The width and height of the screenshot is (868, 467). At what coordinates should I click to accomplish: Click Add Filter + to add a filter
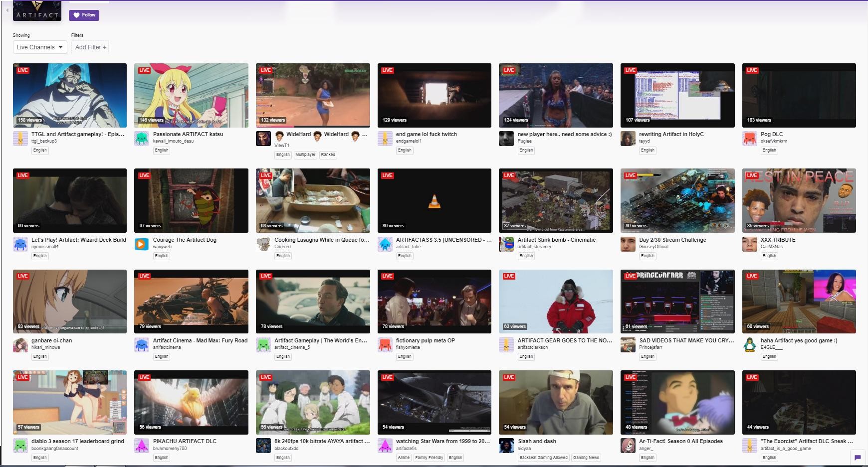click(x=90, y=47)
